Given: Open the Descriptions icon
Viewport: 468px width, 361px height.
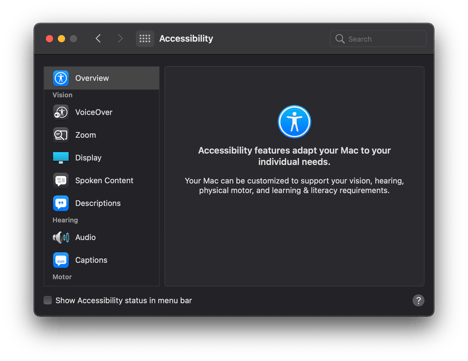Looking at the screenshot, I should 61,203.
